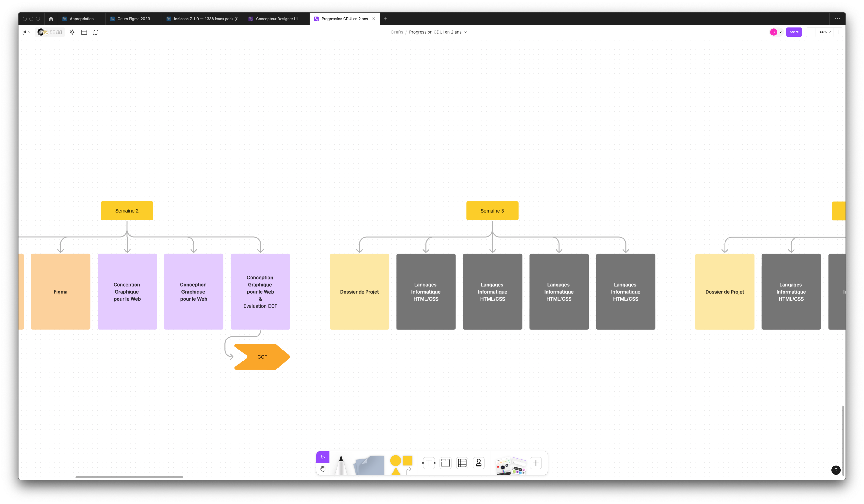Open the comments tool
This screenshot has height=504, width=864.
96,32
